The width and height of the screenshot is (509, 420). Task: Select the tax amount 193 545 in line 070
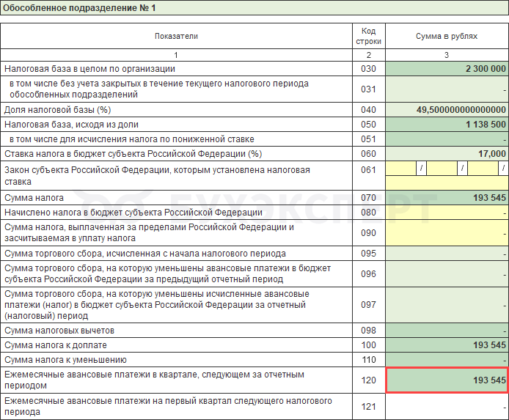[x=447, y=198]
